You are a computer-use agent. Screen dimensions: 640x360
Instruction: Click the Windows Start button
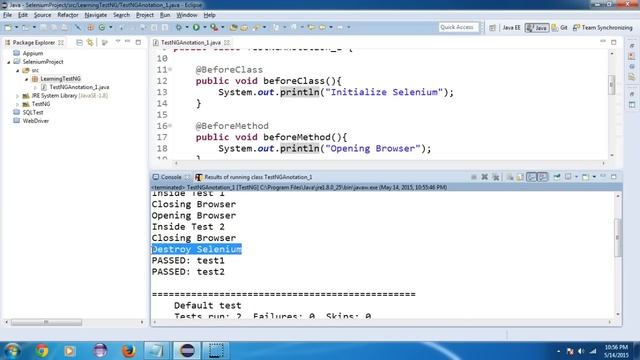click(x=12, y=351)
